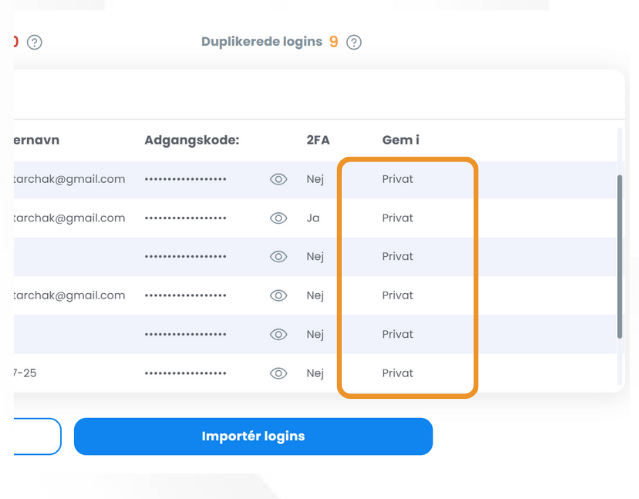The height and width of the screenshot is (499, 639).
Task: Open Privat selector in last row
Action: coord(397,373)
